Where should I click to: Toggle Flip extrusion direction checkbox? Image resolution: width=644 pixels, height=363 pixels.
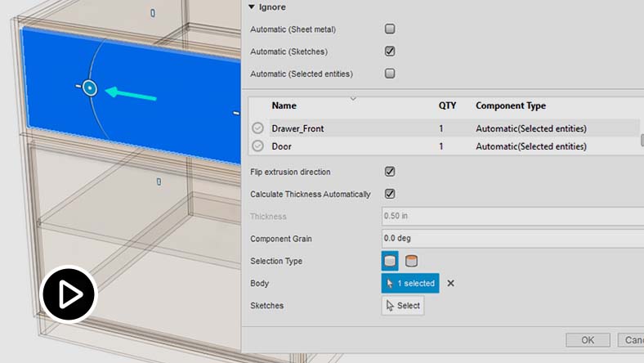(390, 173)
